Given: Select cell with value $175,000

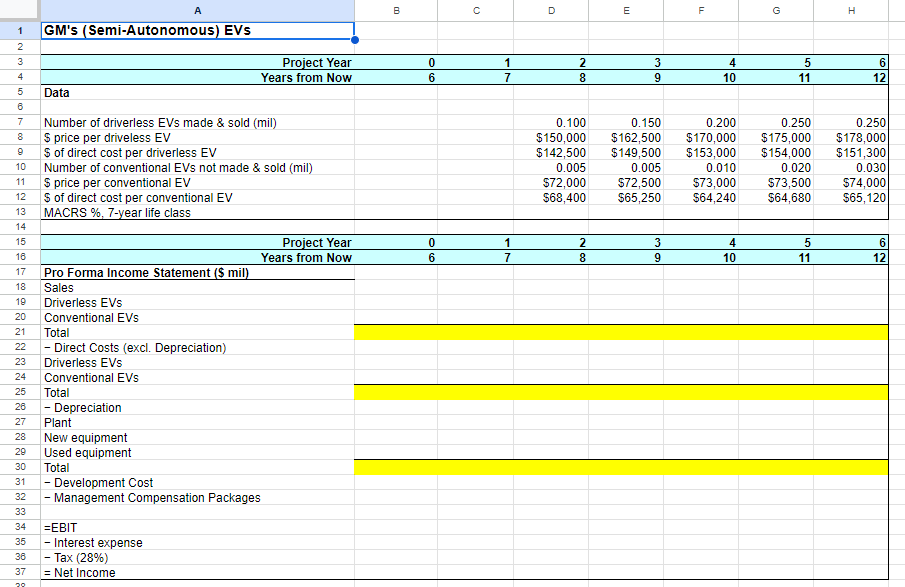Looking at the screenshot, I should pos(776,137).
